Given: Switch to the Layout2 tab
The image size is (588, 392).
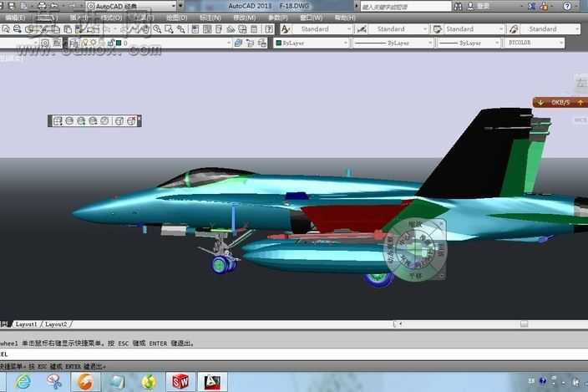Looking at the screenshot, I should click(55, 324).
